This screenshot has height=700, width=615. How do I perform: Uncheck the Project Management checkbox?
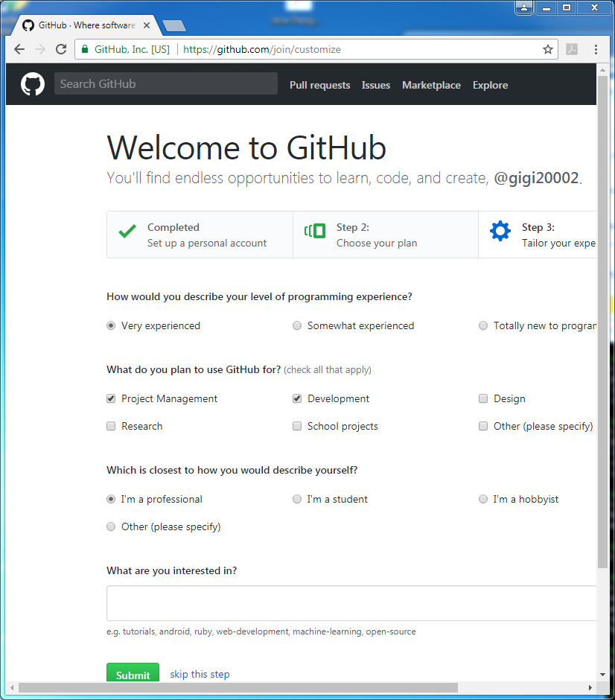(x=111, y=398)
